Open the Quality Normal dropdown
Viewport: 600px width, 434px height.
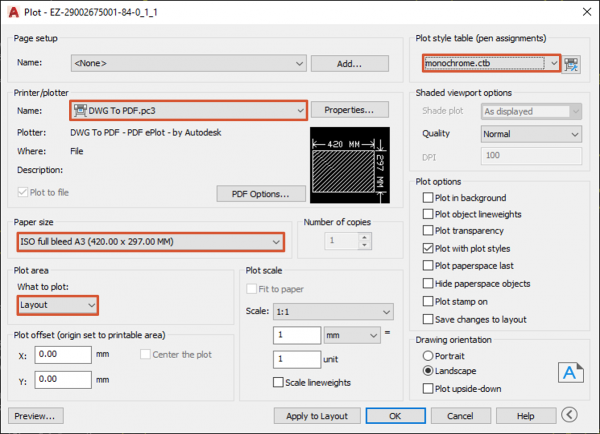tap(531, 134)
